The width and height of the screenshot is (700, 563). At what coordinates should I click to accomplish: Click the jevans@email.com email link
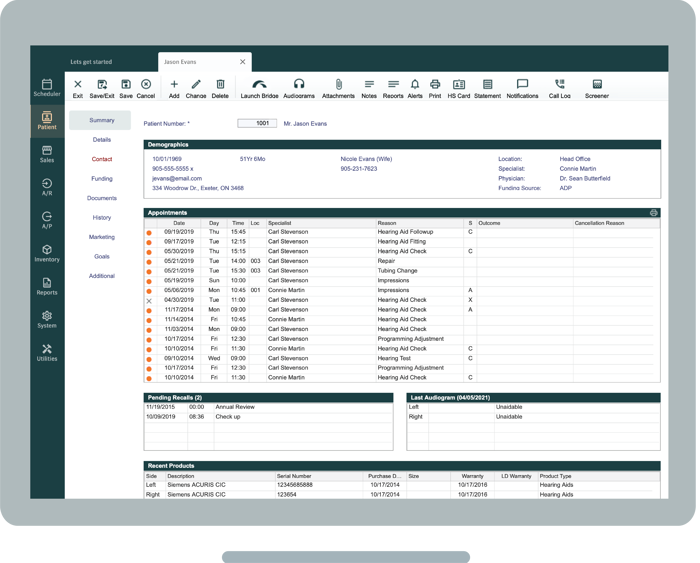176,179
